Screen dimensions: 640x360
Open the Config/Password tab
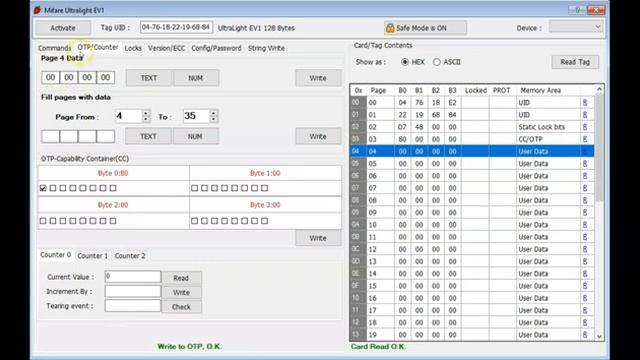point(216,48)
